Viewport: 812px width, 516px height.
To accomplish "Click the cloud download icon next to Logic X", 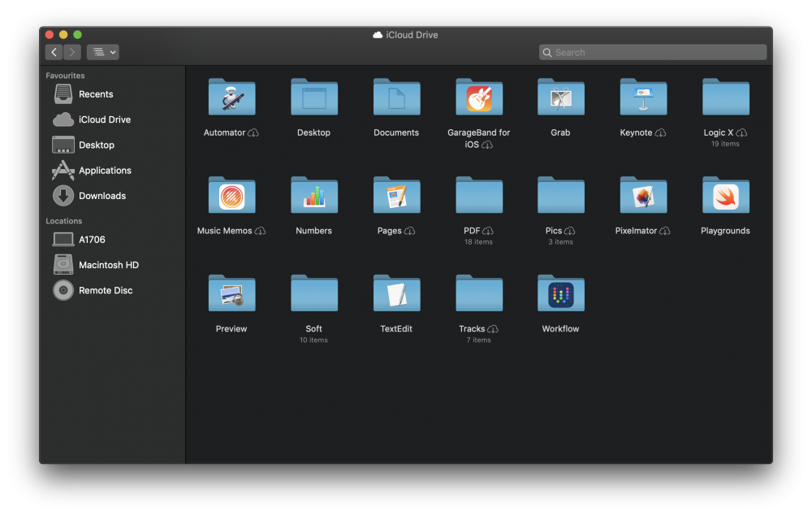I will click(x=741, y=133).
